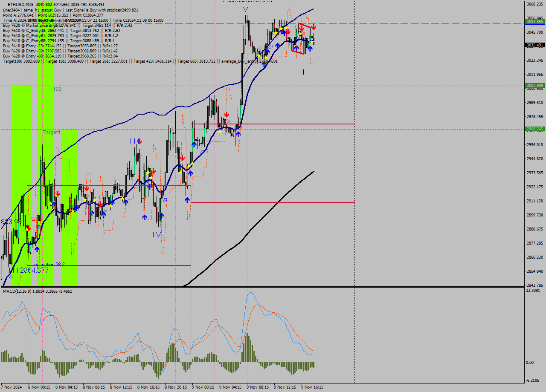Select the C_Entry61 buy line
The height and width of the screenshot is (392, 546).
click(60, 35)
